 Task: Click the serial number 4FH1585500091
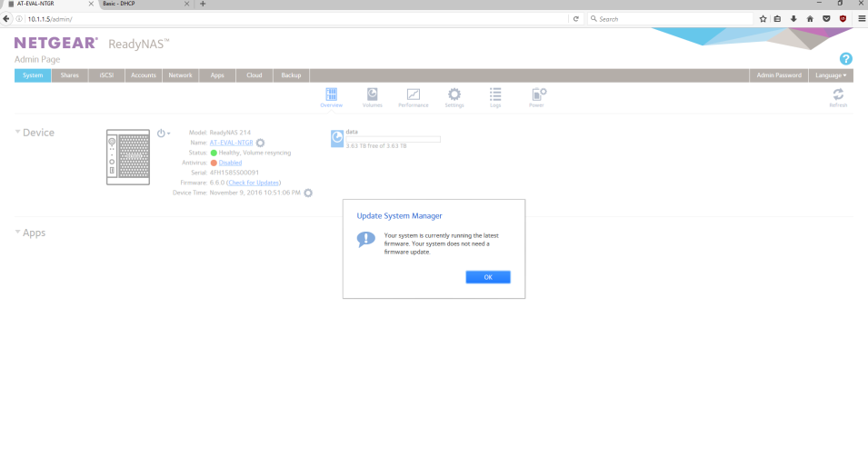[234, 173]
